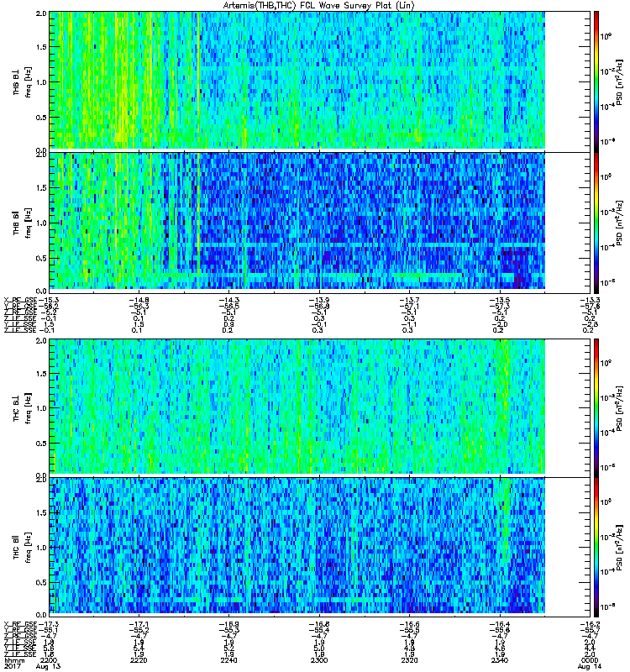Click the PSD [nT²/Hz] label of the topmost color bar
Viewport: 630px width, 672px height.
coord(620,82)
